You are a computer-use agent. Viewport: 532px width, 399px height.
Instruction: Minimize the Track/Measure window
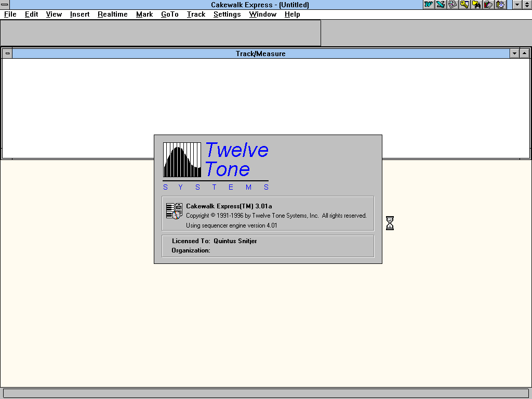(514, 54)
